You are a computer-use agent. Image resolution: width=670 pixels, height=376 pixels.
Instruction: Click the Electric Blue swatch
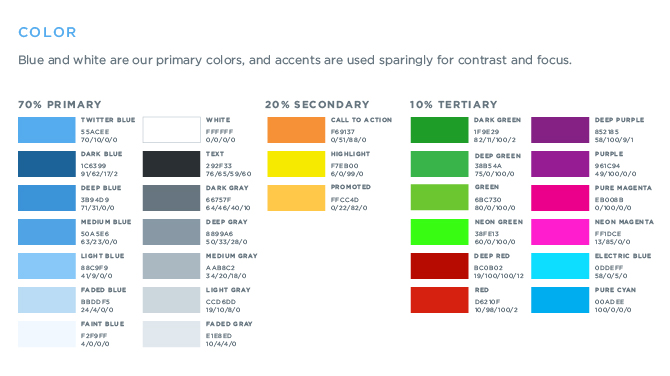tap(560, 266)
